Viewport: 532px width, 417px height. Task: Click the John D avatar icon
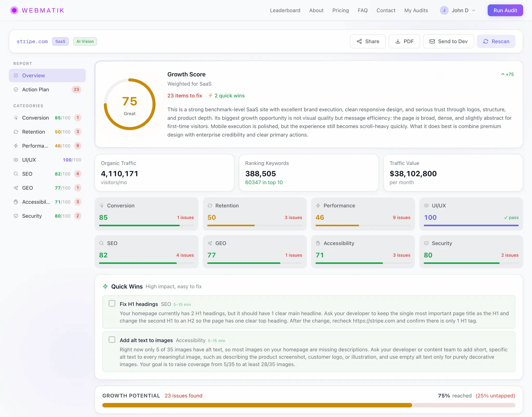(x=444, y=10)
